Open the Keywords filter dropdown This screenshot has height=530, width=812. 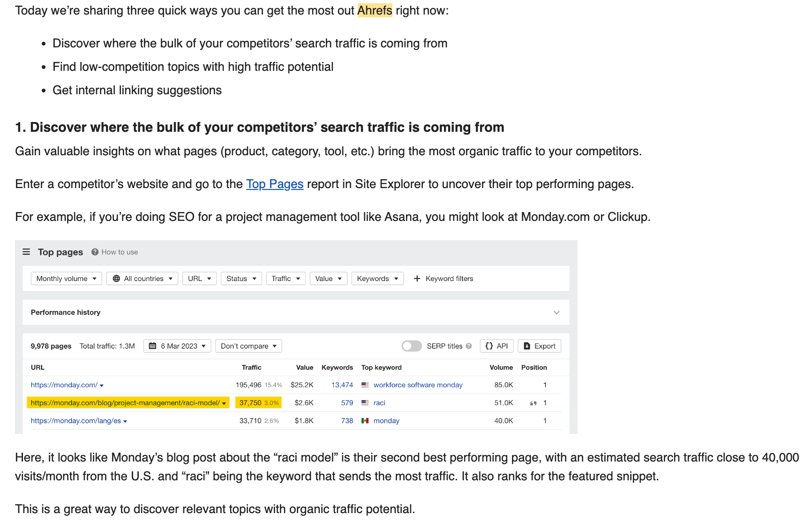[378, 279]
